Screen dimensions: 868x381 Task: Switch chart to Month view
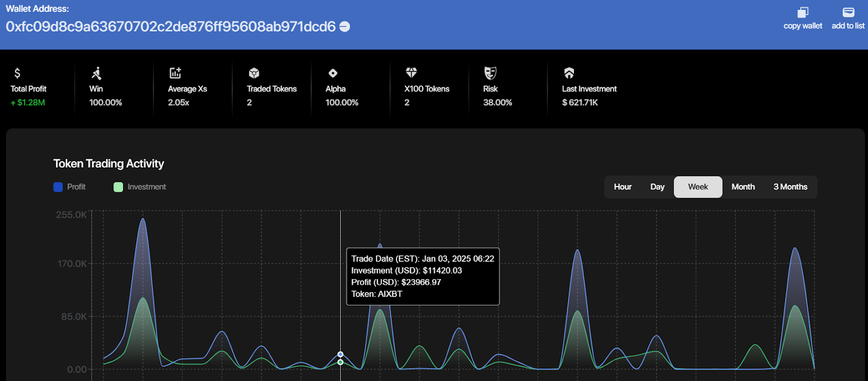click(x=743, y=187)
